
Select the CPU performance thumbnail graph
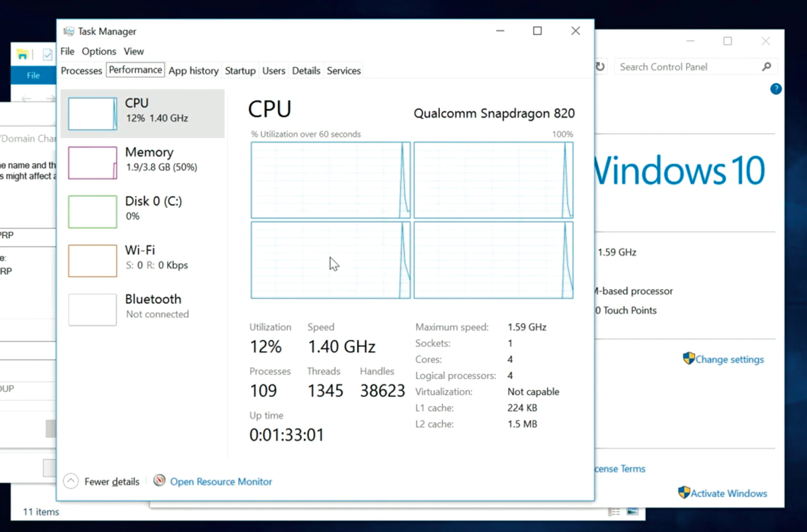(x=93, y=114)
